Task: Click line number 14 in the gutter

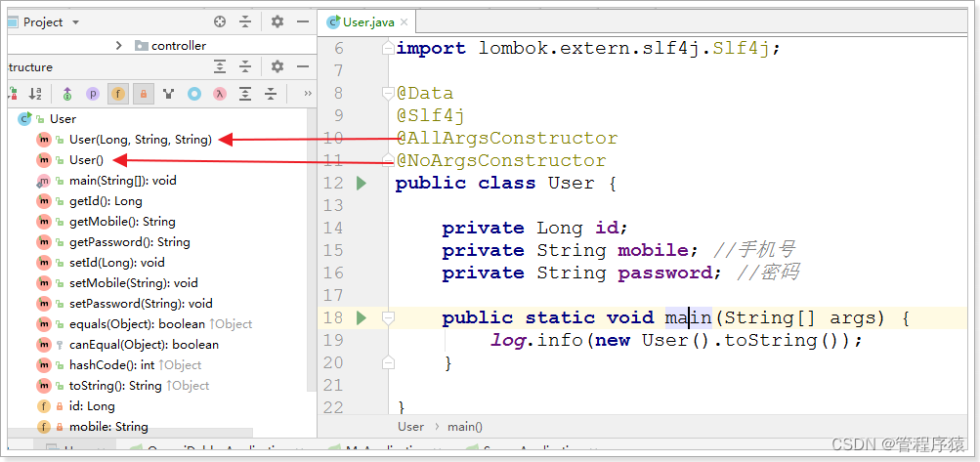Action: click(x=332, y=229)
